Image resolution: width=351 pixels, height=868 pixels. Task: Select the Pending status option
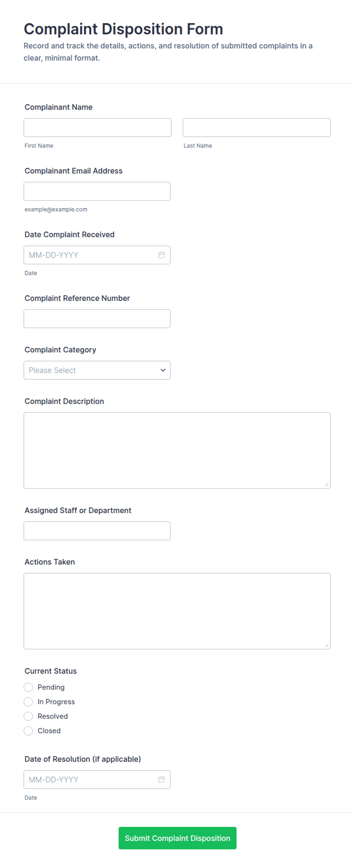[x=28, y=687]
